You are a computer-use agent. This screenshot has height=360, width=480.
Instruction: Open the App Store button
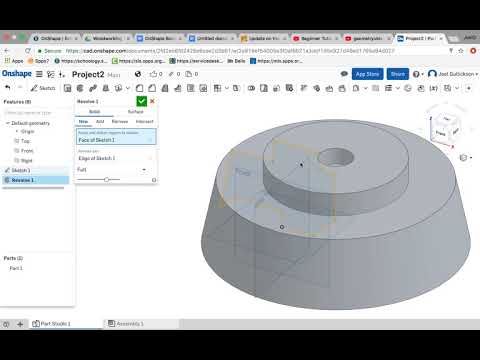point(367,74)
